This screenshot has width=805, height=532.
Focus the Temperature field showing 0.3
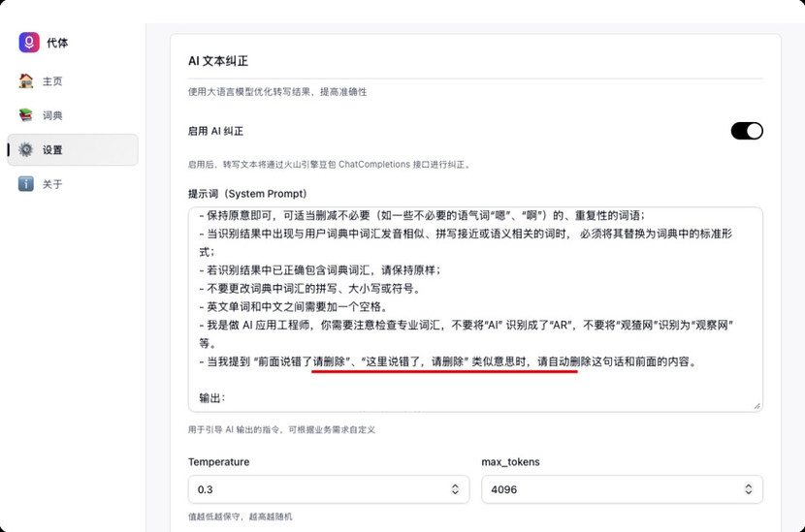click(310, 489)
